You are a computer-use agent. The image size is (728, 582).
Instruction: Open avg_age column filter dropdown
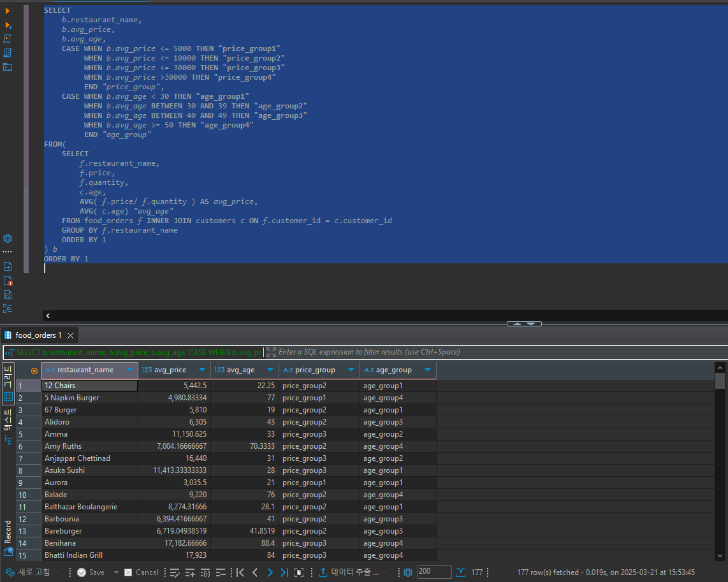click(x=270, y=370)
